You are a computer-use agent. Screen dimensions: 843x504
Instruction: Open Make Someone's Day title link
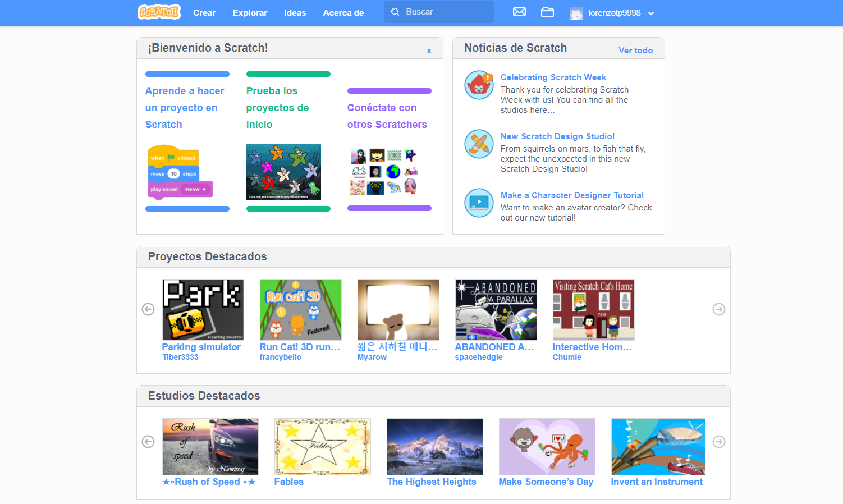pos(546,482)
